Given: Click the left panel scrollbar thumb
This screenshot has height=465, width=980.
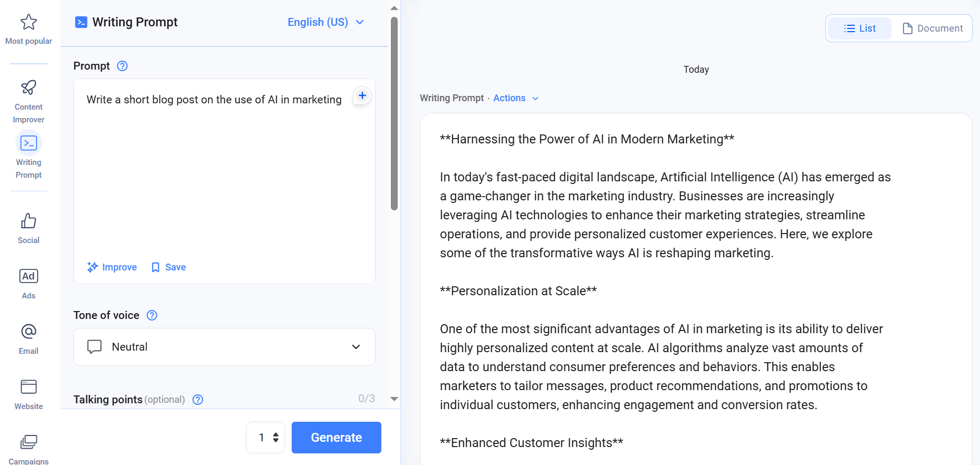Looking at the screenshot, I should tap(394, 113).
